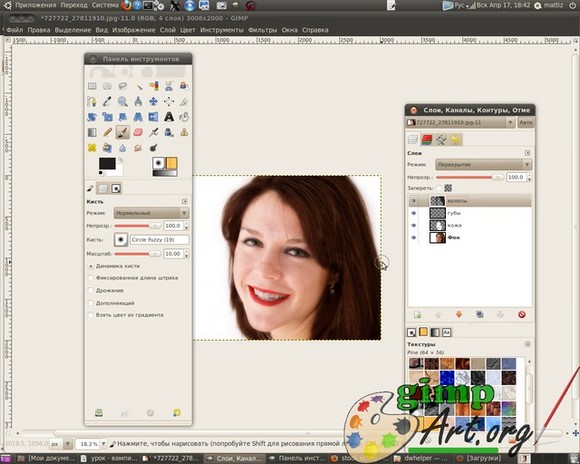The width and height of the screenshot is (580, 464).
Task: Select the Move tool
Action: [153, 101]
